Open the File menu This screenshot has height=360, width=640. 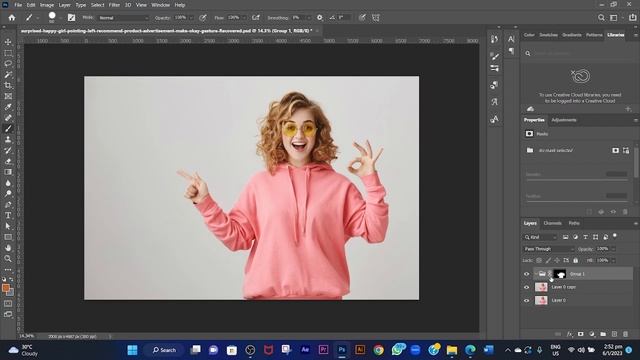point(18,5)
